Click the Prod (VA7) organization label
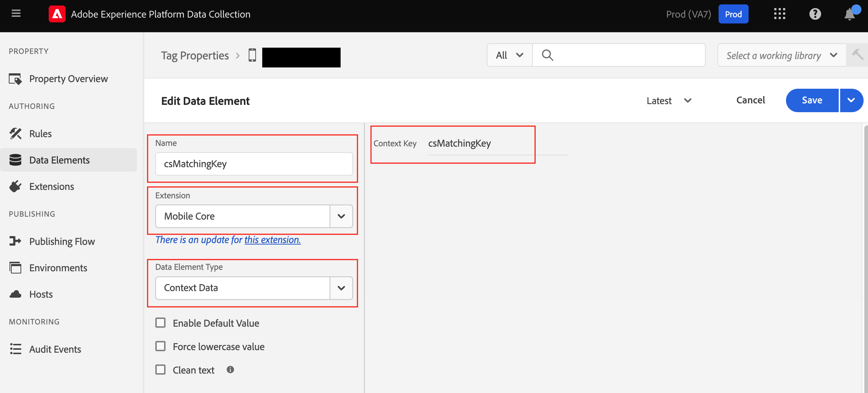The image size is (868, 393). point(689,14)
